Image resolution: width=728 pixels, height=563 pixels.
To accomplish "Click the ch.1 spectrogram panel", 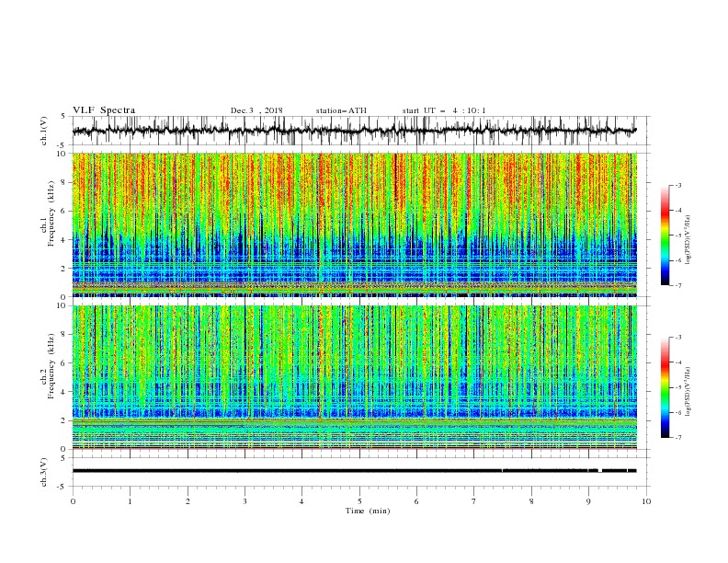I will (x=355, y=224).
